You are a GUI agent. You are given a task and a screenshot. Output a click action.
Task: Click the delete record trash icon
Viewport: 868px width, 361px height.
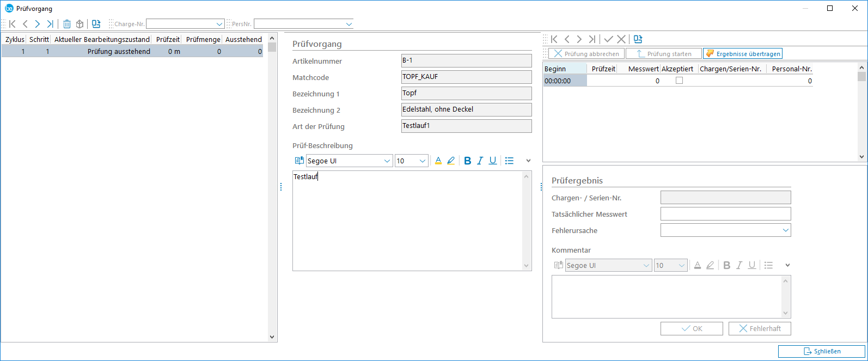[67, 24]
